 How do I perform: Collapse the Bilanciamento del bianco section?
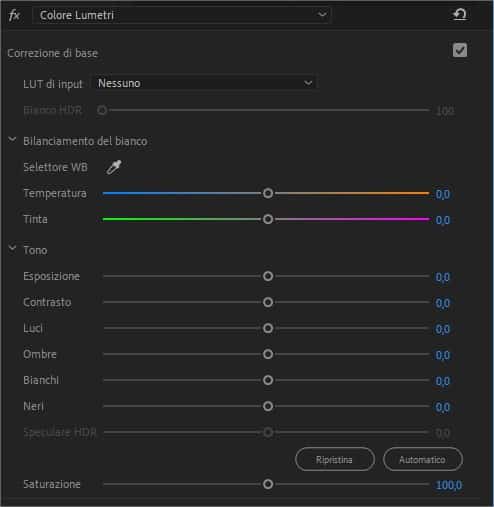coord(12,140)
